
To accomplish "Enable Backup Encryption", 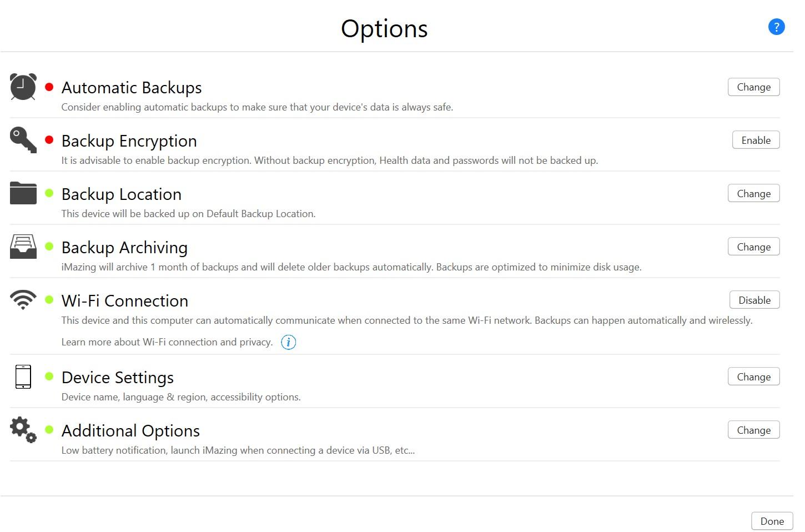I will click(x=756, y=140).
